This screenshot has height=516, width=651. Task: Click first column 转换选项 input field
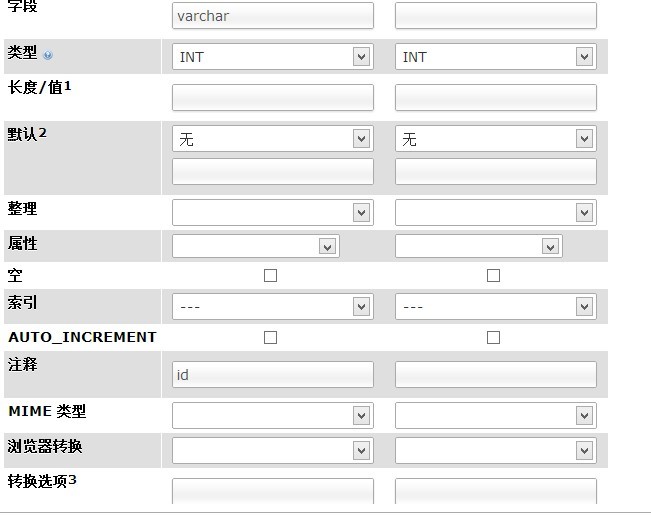[273, 491]
